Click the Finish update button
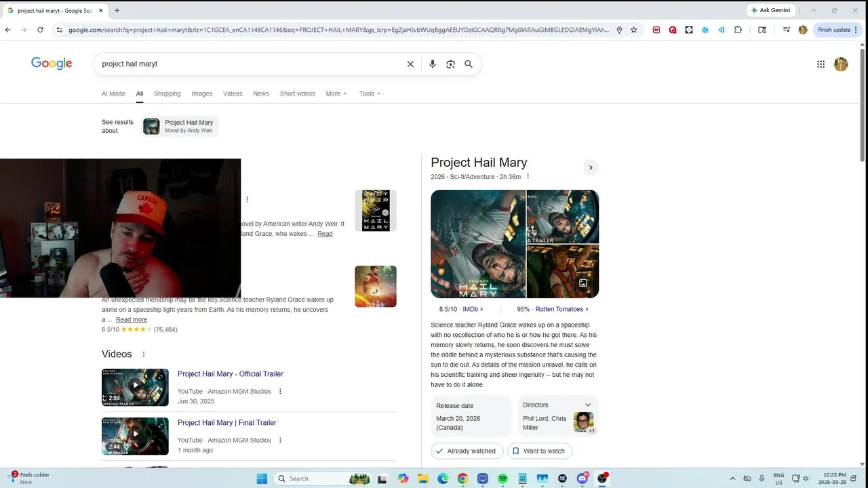This screenshot has width=868, height=488. (834, 30)
